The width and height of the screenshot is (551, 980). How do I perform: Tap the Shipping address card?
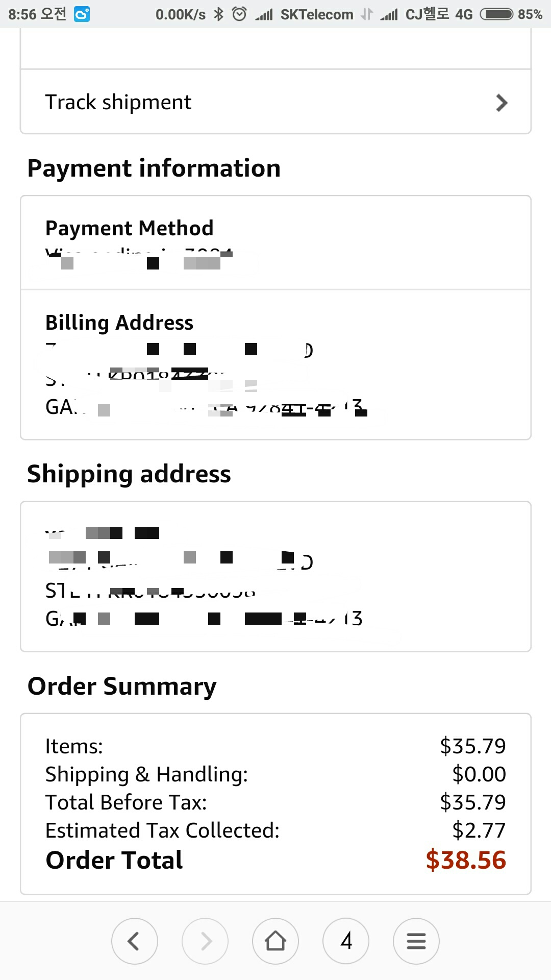(x=275, y=576)
